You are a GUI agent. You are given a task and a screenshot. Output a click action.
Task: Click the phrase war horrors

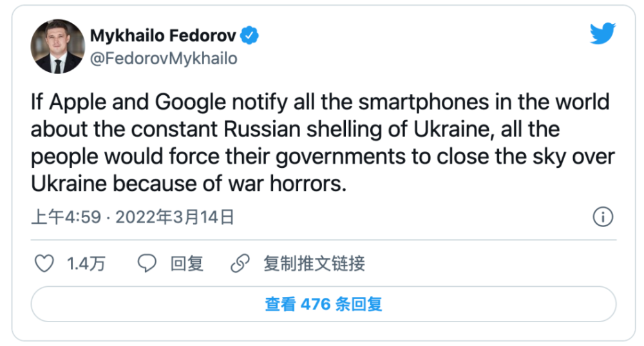[287, 184]
